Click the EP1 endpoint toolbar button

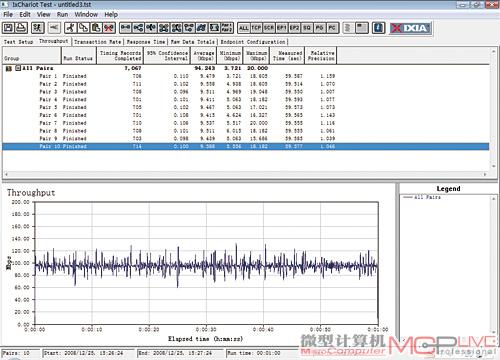pos(282,28)
